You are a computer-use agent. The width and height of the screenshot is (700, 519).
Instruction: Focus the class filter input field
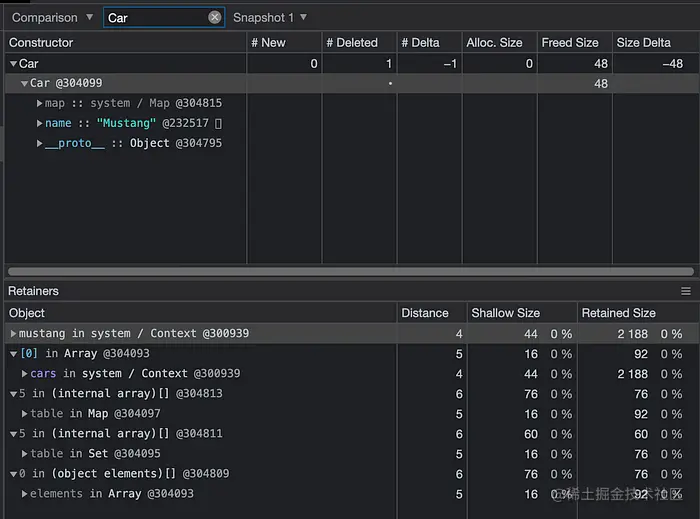point(164,17)
